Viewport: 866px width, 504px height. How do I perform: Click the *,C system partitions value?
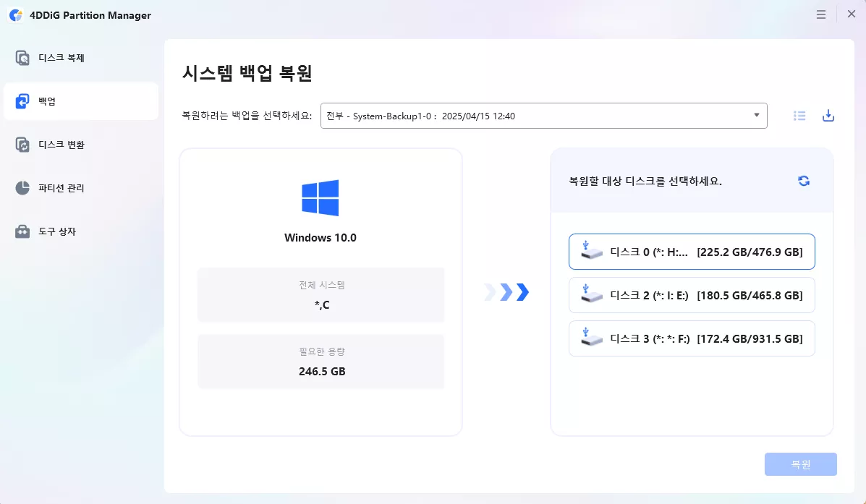[x=322, y=304]
